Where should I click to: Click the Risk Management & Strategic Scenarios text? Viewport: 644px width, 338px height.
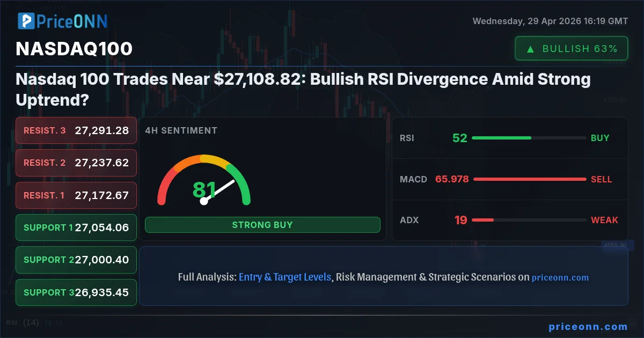tap(426, 277)
